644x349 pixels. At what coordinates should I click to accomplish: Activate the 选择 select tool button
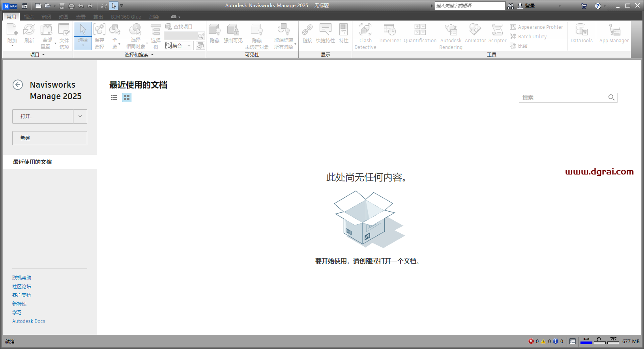coord(83,36)
